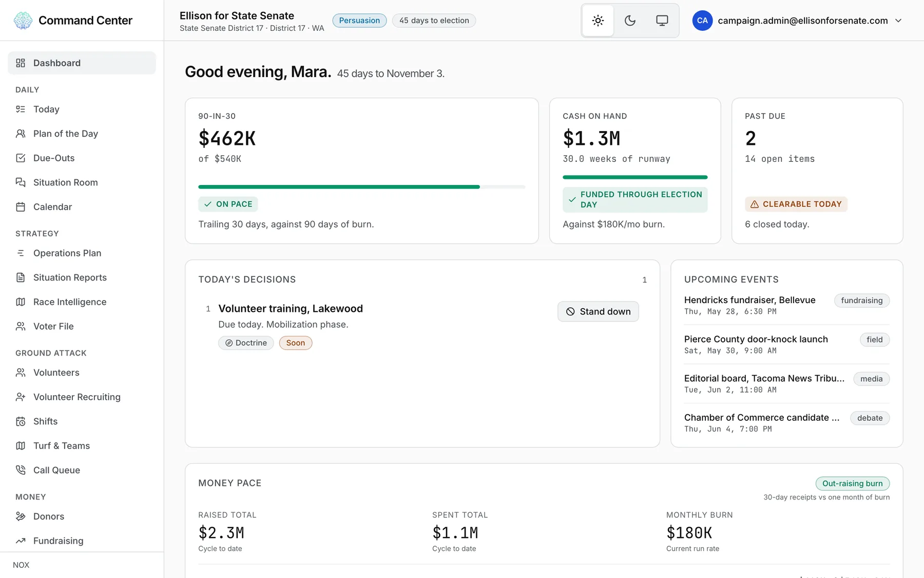Image resolution: width=924 pixels, height=578 pixels.
Task: Click the Out-raising burn badge
Action: (x=853, y=483)
